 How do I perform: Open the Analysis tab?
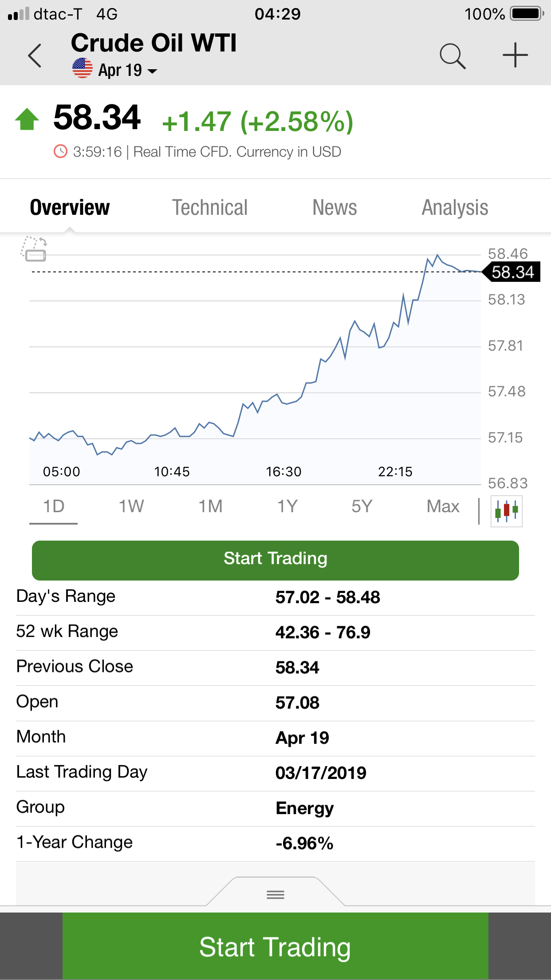pyautogui.click(x=455, y=207)
